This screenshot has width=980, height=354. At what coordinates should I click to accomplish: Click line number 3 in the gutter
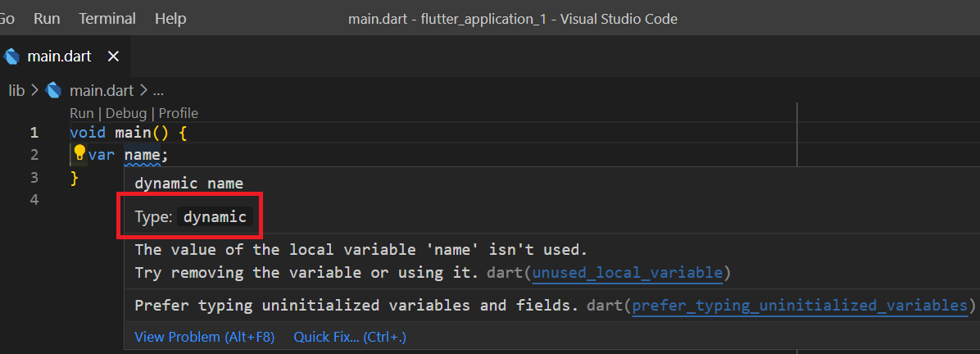click(34, 178)
